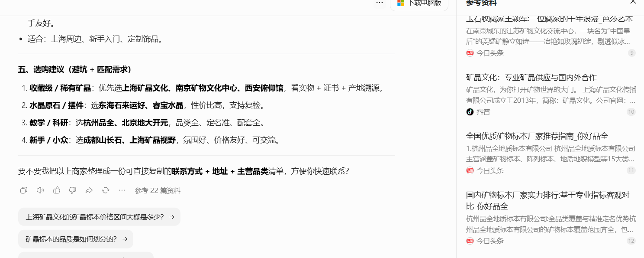Click the 下载电脑版 download button
This screenshot has height=258, width=644.
(419, 3)
